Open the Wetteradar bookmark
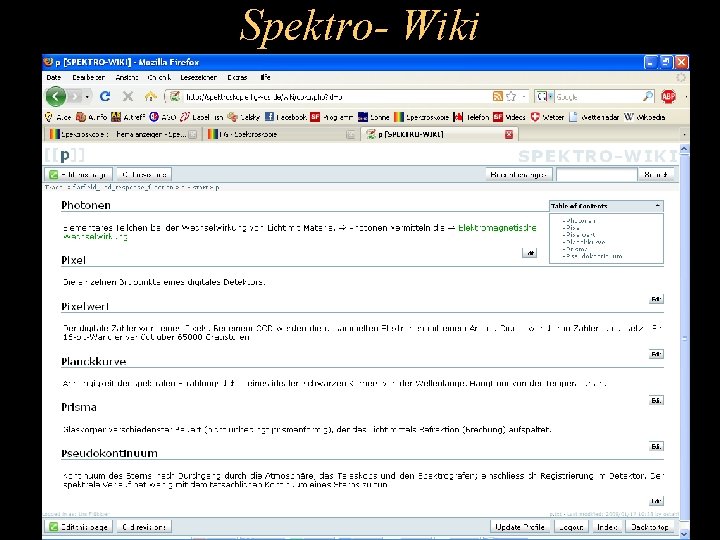The image size is (720, 540). pos(594,117)
